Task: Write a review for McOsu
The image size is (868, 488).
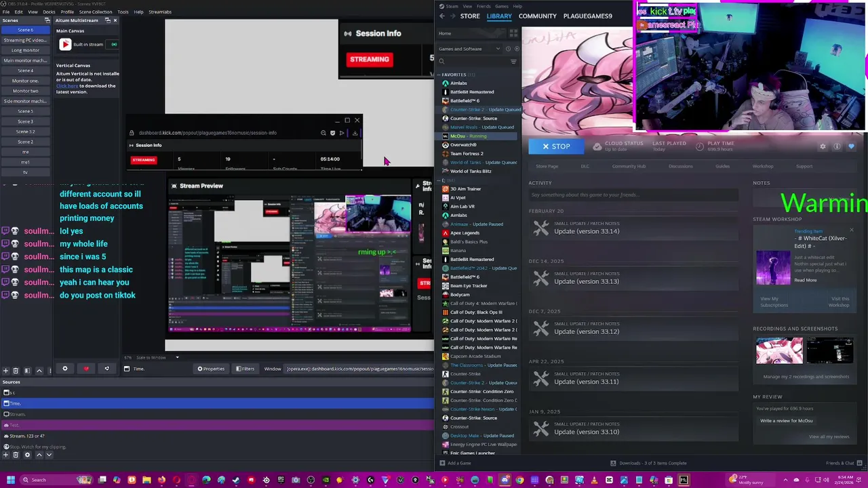Action: click(x=787, y=421)
